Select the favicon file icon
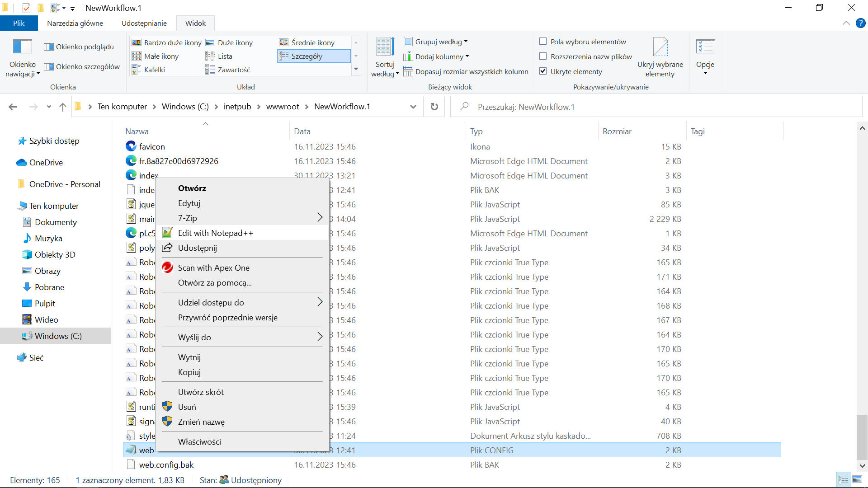The height and width of the screenshot is (488, 868). point(131,146)
